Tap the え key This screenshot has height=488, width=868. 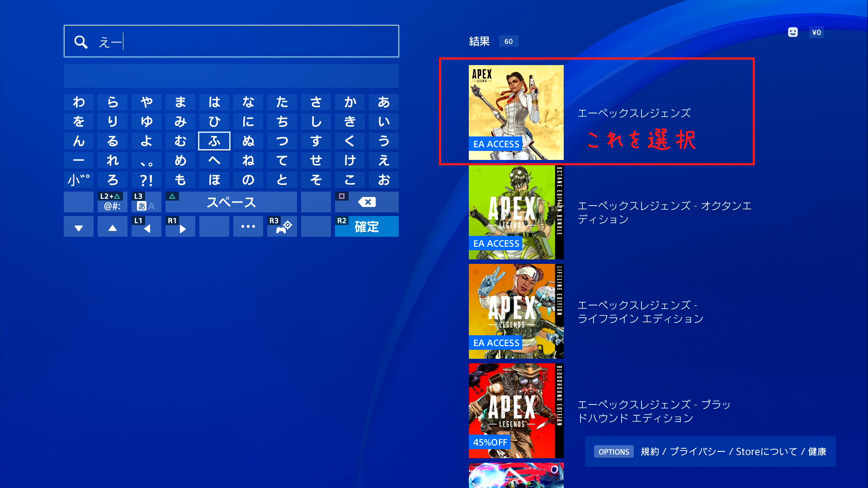click(x=384, y=160)
